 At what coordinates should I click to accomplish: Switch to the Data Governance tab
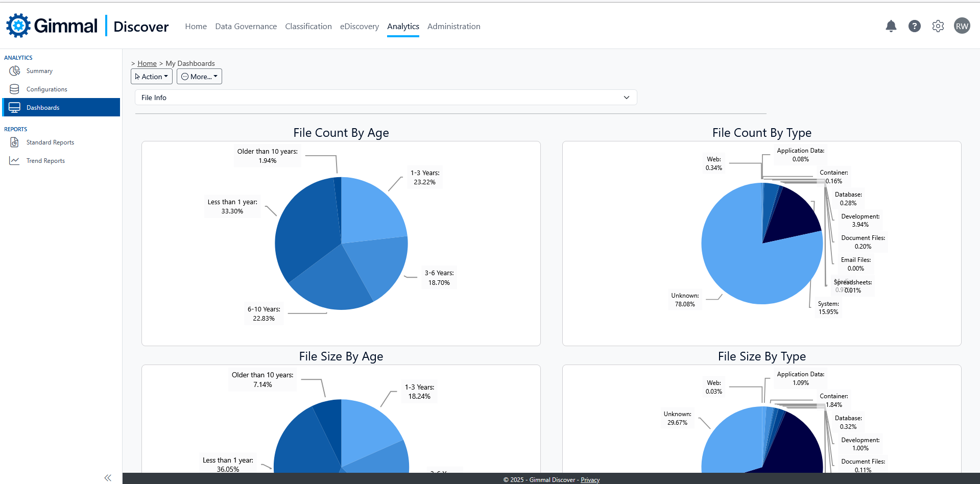click(x=246, y=27)
